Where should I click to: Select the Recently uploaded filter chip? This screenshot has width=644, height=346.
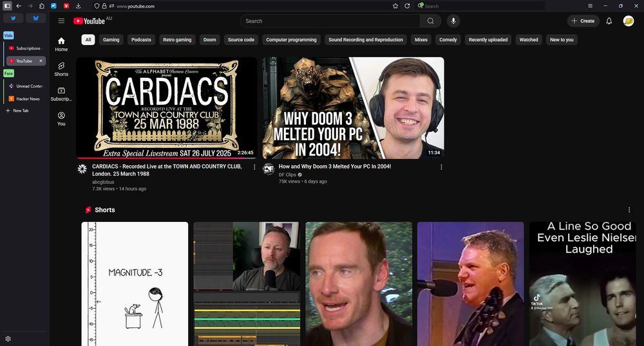point(488,40)
